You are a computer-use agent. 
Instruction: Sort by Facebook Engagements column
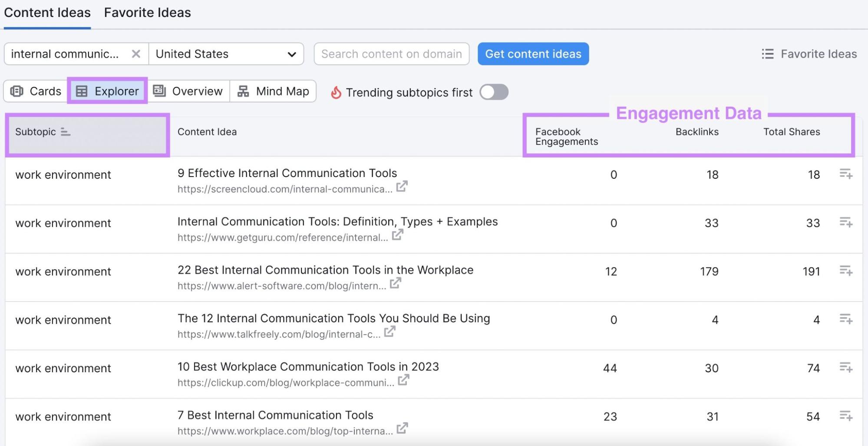(x=566, y=137)
